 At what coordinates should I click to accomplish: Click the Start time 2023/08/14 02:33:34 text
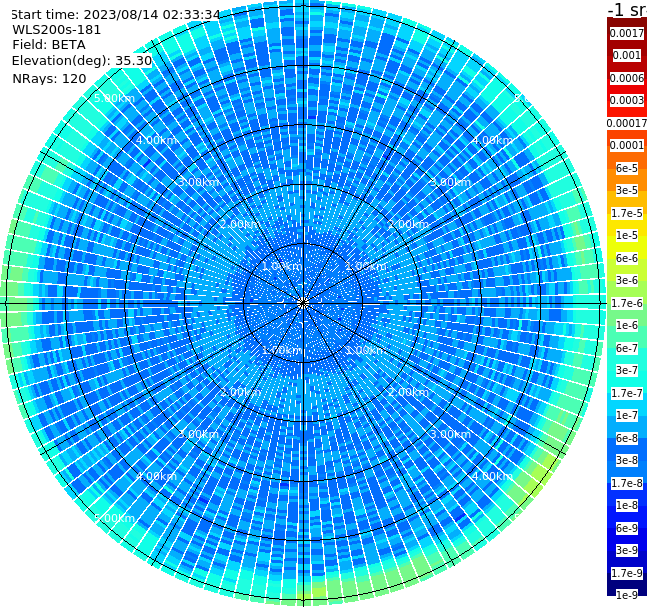(x=115, y=14)
